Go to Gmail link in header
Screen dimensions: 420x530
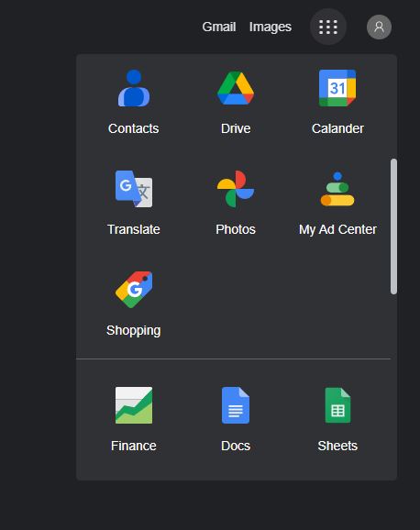pyautogui.click(x=219, y=27)
